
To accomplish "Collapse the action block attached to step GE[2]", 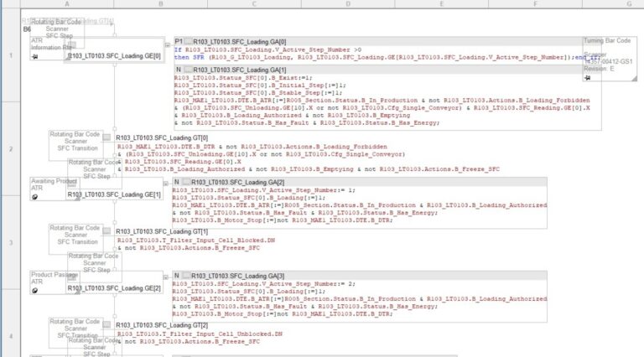I will click(x=167, y=276).
